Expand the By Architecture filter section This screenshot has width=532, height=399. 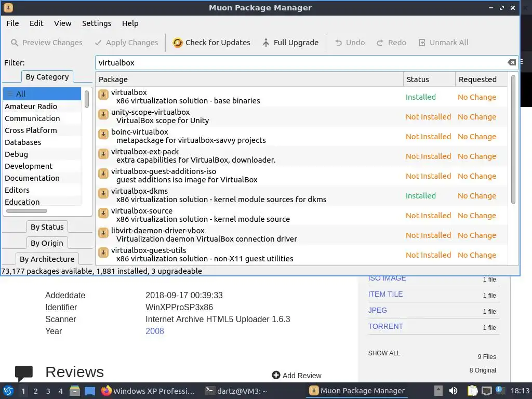(x=47, y=259)
